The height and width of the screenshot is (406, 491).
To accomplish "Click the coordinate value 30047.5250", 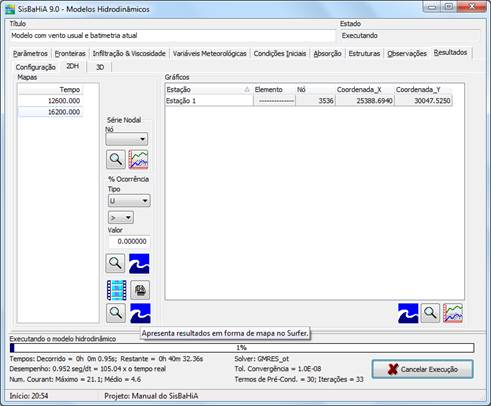I will (423, 101).
